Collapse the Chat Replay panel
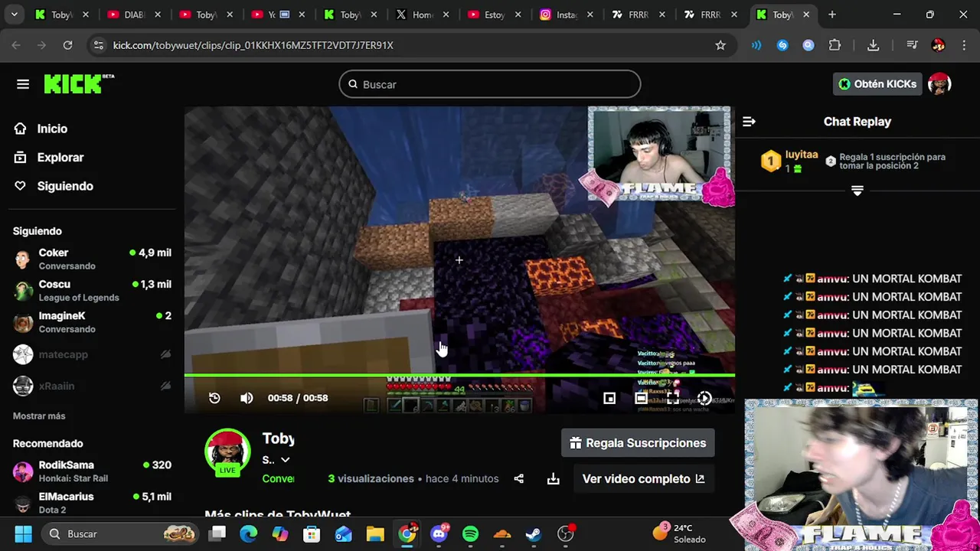This screenshot has width=980, height=551. tap(749, 122)
